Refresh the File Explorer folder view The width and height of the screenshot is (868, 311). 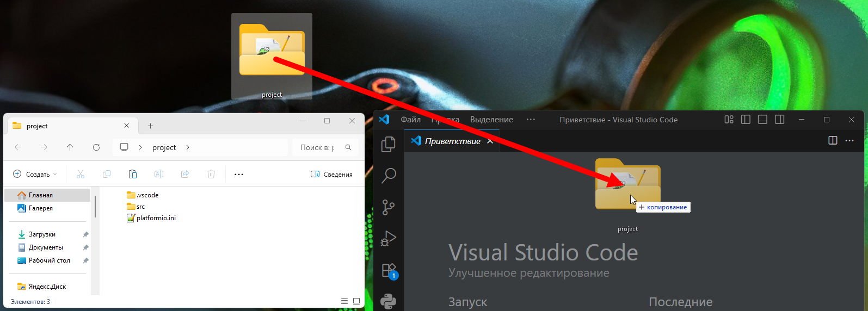tap(96, 147)
